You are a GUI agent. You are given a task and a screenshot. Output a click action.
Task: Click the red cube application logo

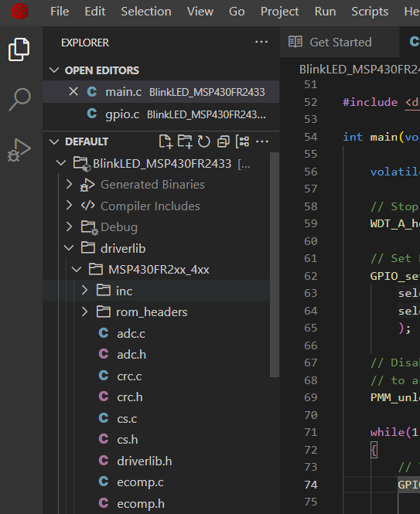(x=19, y=12)
